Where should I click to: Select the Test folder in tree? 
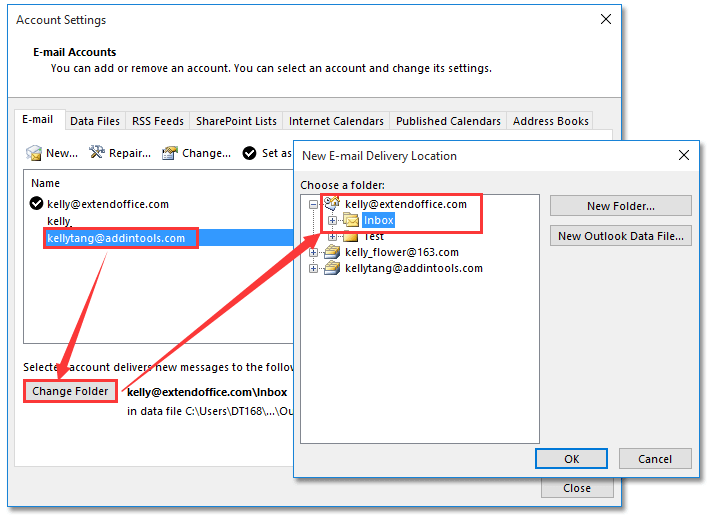coord(373,236)
